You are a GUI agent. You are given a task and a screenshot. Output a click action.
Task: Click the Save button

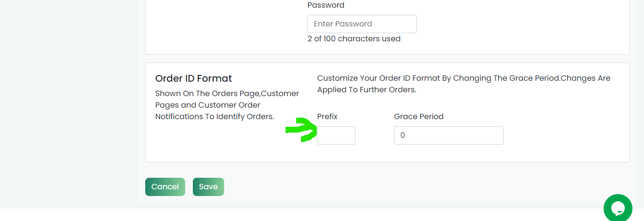(208, 187)
